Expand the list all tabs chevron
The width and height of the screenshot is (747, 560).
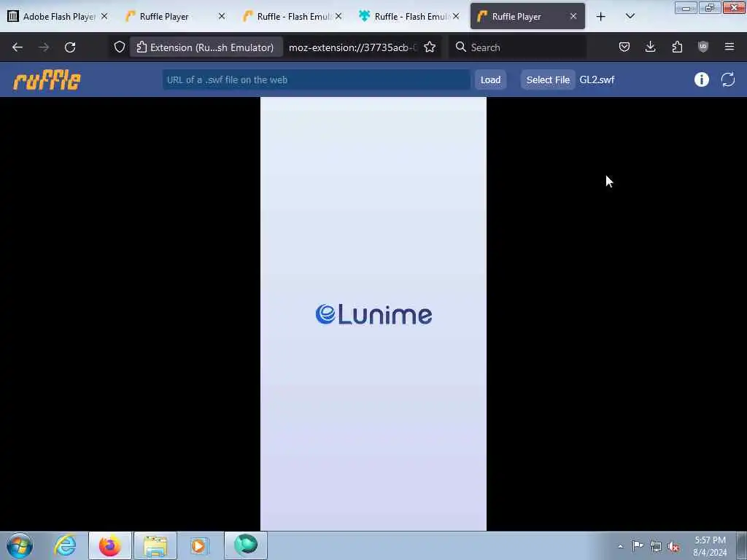point(630,16)
